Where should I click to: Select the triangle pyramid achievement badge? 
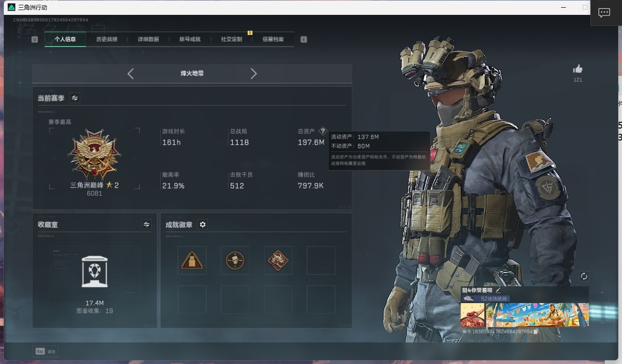coord(191,260)
